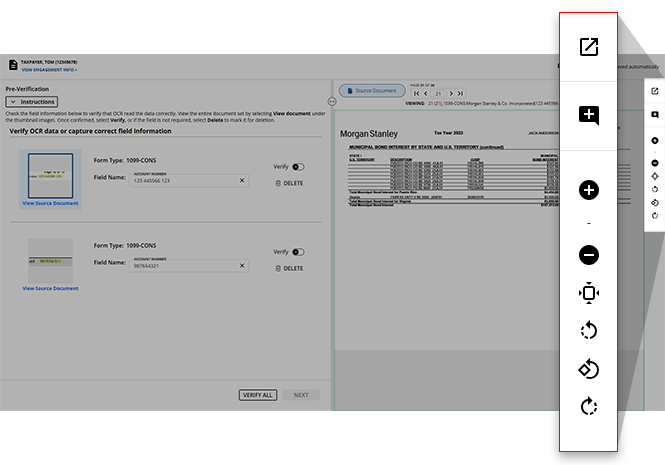Click the Pre-Verification heading
The image size is (665, 465).
27,89
